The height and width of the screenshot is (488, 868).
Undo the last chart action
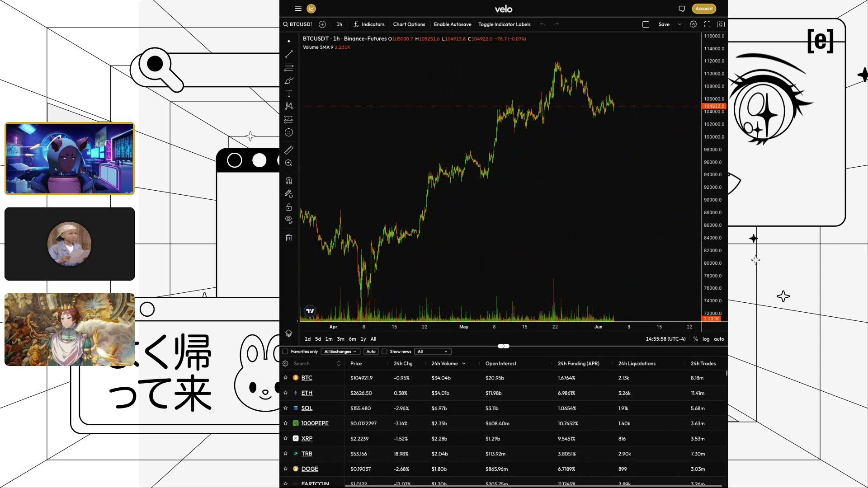point(542,24)
